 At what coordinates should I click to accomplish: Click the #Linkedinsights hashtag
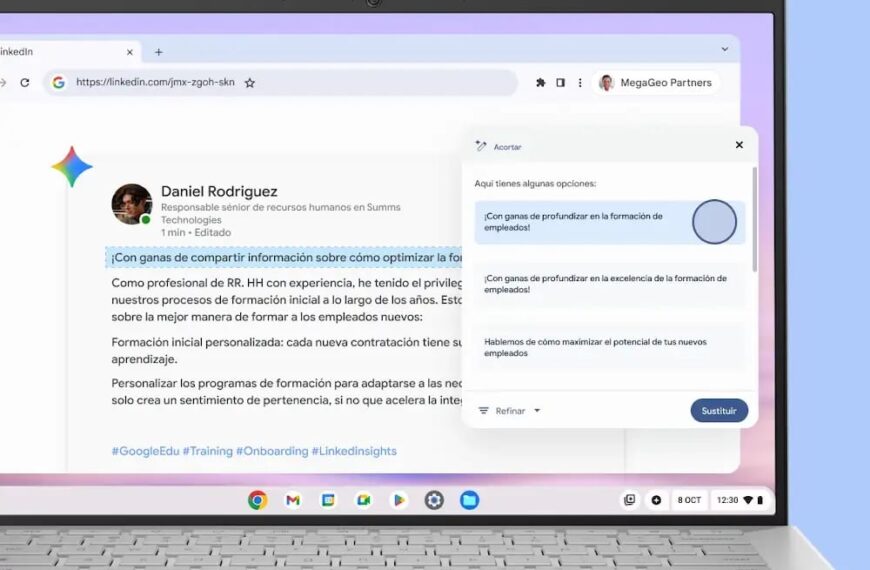pos(354,451)
